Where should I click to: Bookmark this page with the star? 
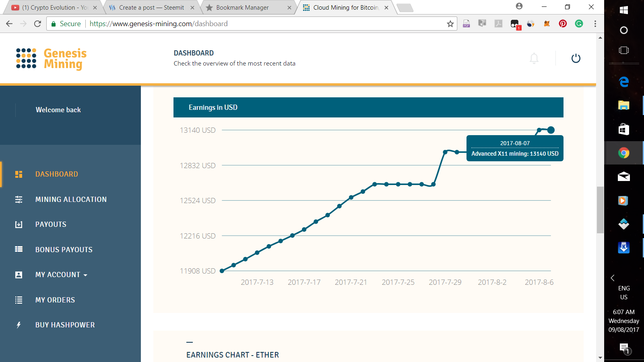(x=450, y=24)
